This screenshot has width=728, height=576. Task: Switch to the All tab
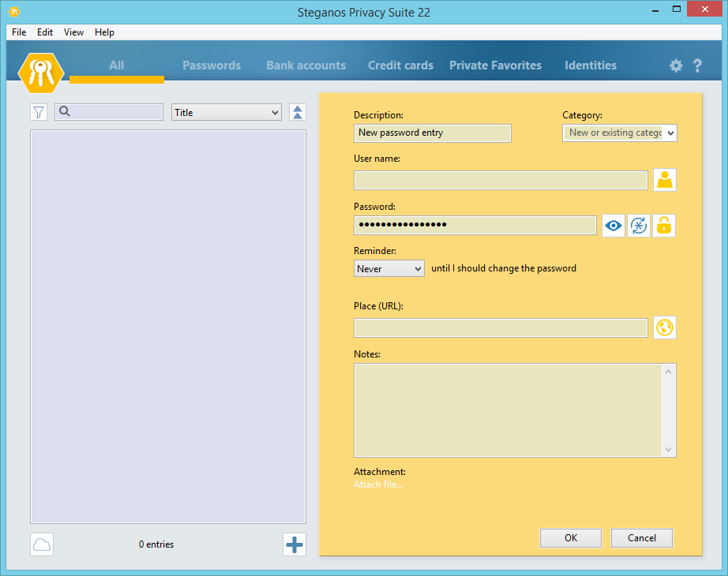[x=117, y=65]
